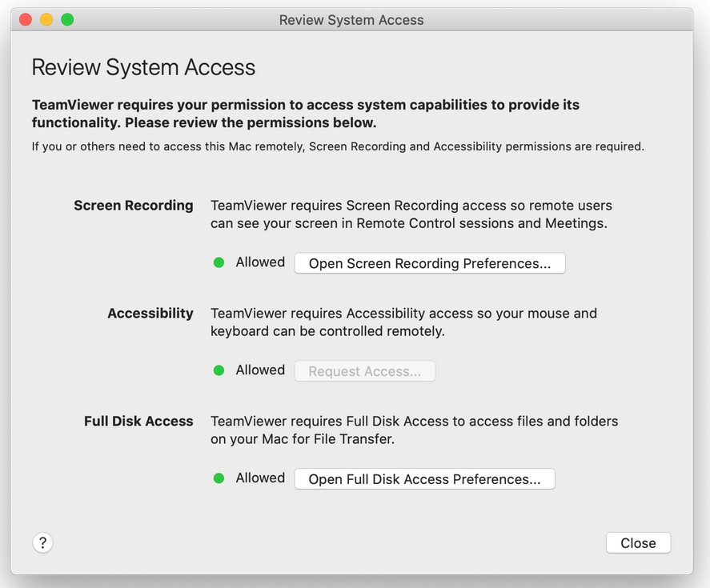Open the help question mark button
Screen dimensions: 710x588
(x=42, y=542)
